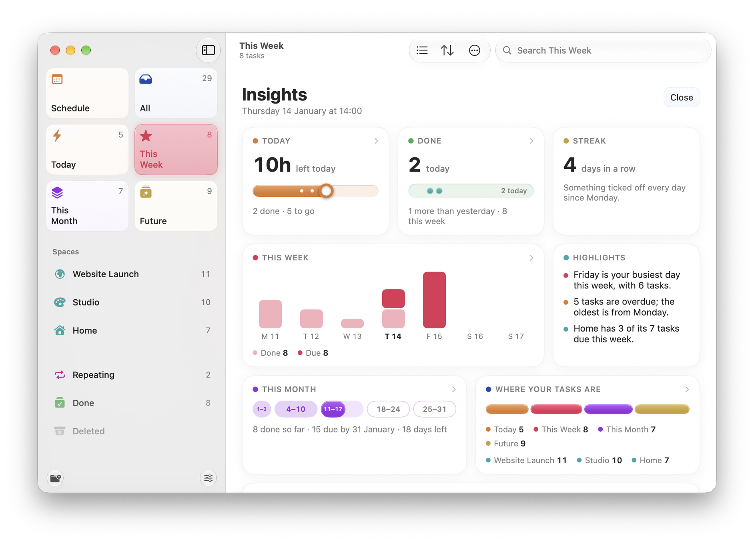Screen dimensions: 754x560
Task: Expand the TODAY card chevron
Action: pos(376,141)
